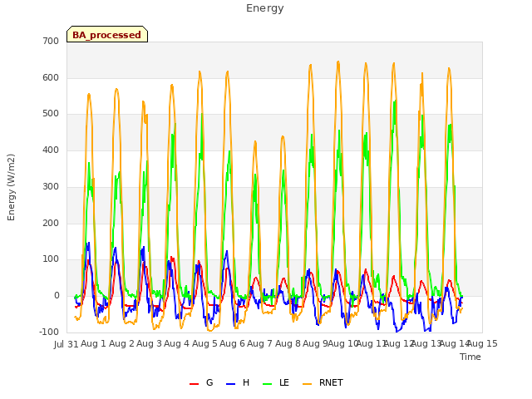The width and height of the screenshot is (532, 399).
Task: Click the Aug 1 x-axis label
Action: click(94, 343)
